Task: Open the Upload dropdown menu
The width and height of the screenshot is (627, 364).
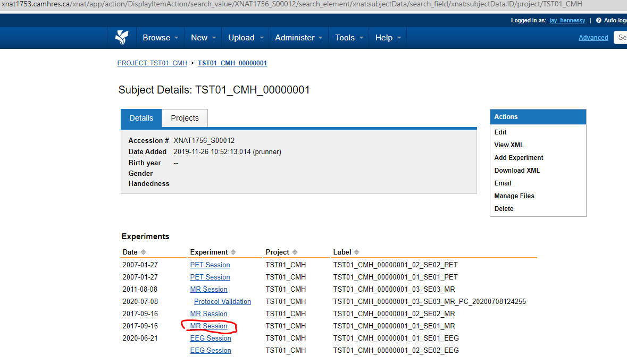Action: 246,38
